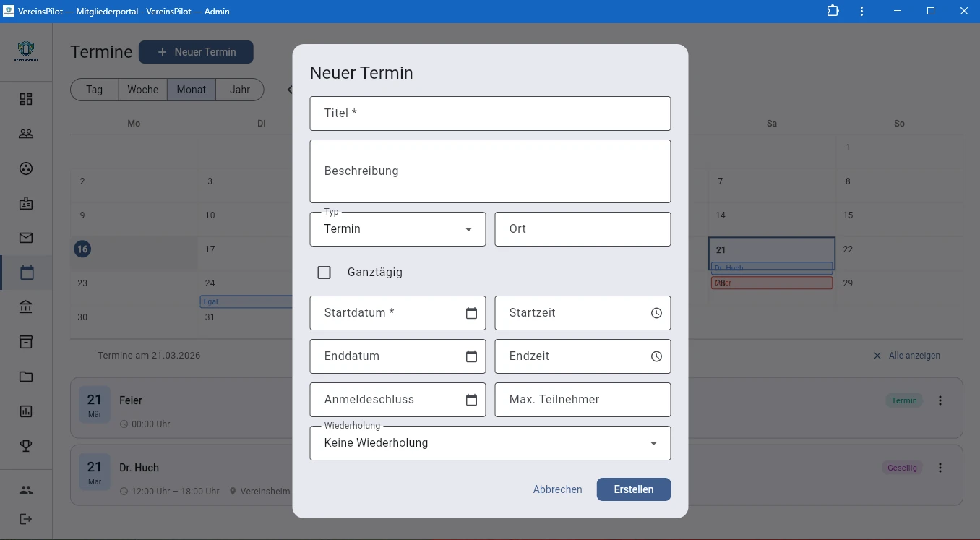This screenshot has height=540, width=980.
Task: Open the statistics bar chart icon
Action: point(26,411)
